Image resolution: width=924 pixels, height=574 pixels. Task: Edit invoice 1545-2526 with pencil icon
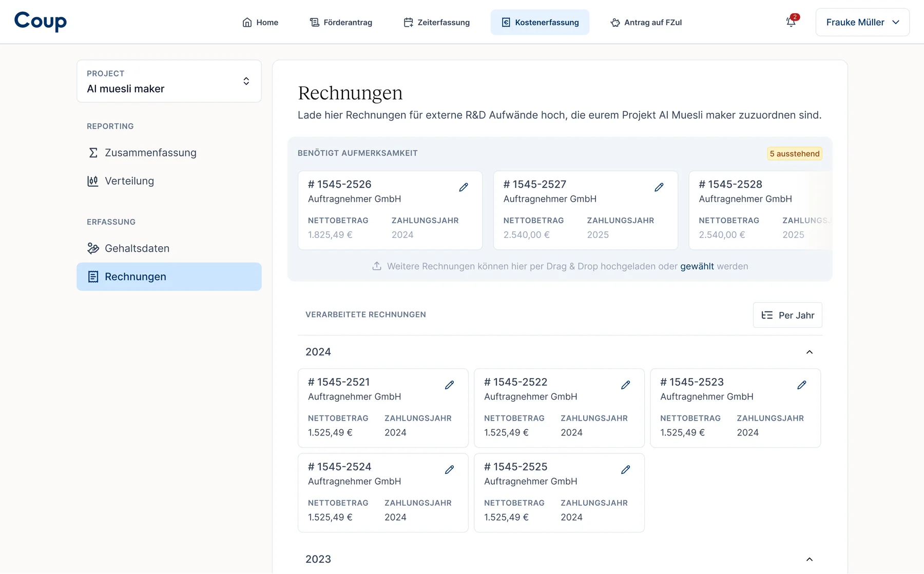click(464, 187)
